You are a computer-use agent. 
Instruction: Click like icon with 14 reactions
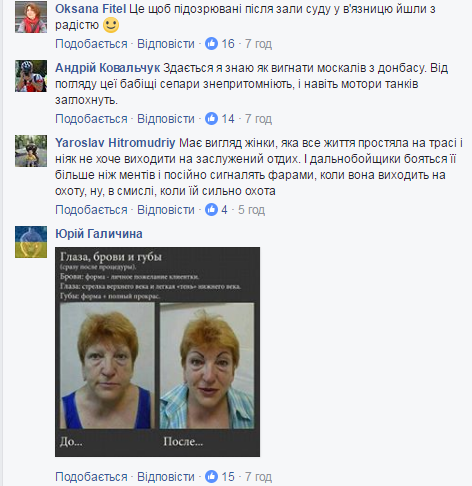[211, 119]
